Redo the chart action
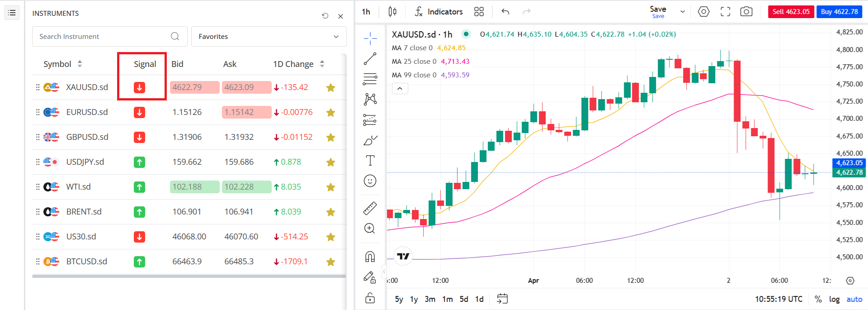This screenshot has width=868, height=310. tap(527, 12)
